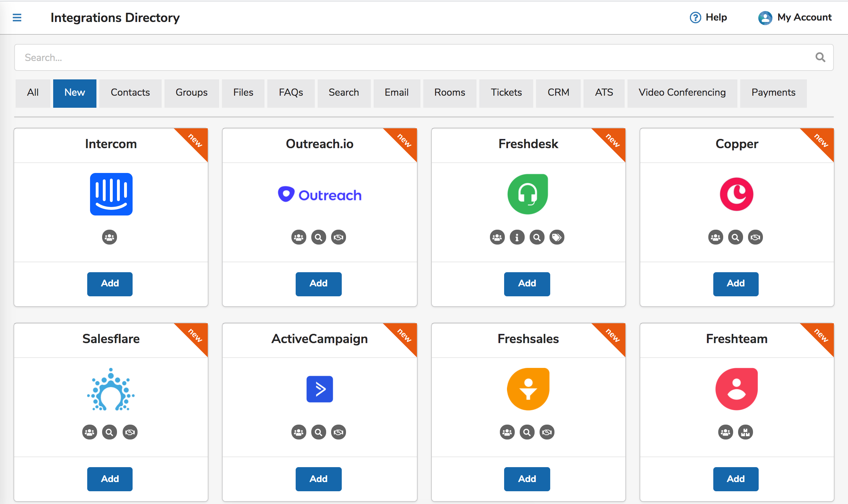The image size is (848, 504).
Task: Click the info FAQs icon on Freshdesk card
Action: tap(517, 237)
